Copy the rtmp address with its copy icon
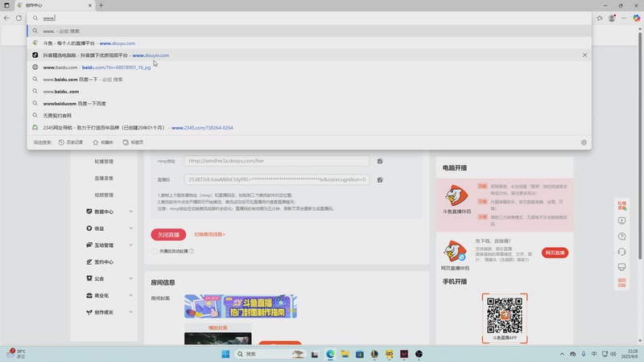The width and height of the screenshot is (644, 362). click(x=380, y=162)
